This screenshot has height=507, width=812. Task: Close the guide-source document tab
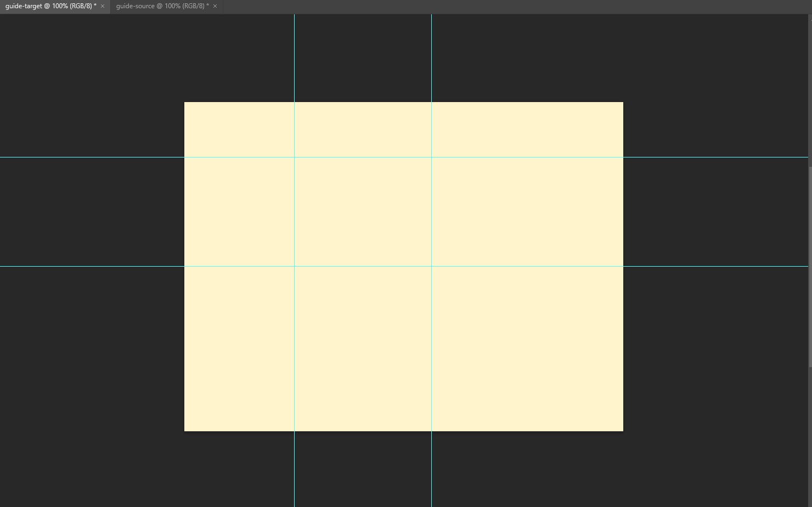[x=215, y=6]
